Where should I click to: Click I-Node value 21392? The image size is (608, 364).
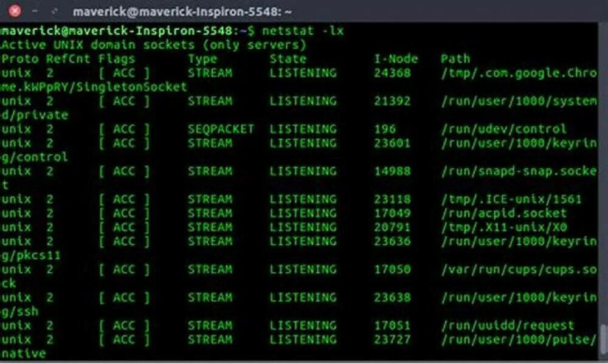click(392, 101)
